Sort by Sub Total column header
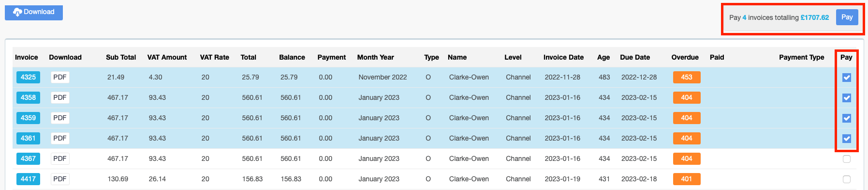Viewport: 868px width, 190px height. pos(121,57)
